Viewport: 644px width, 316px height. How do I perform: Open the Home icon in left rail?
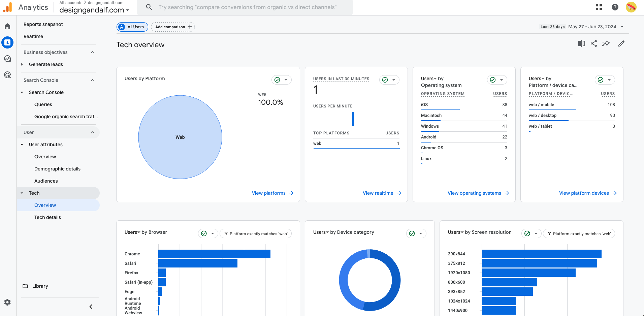(7, 26)
